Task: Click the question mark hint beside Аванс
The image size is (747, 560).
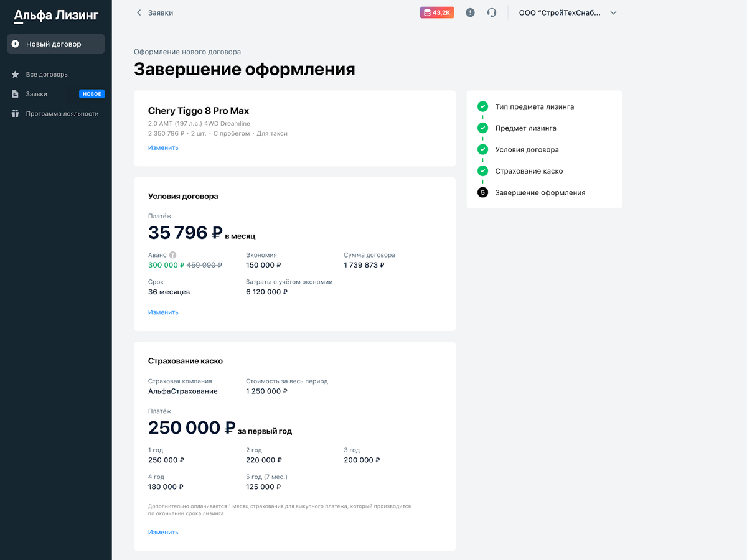Action: (172, 254)
